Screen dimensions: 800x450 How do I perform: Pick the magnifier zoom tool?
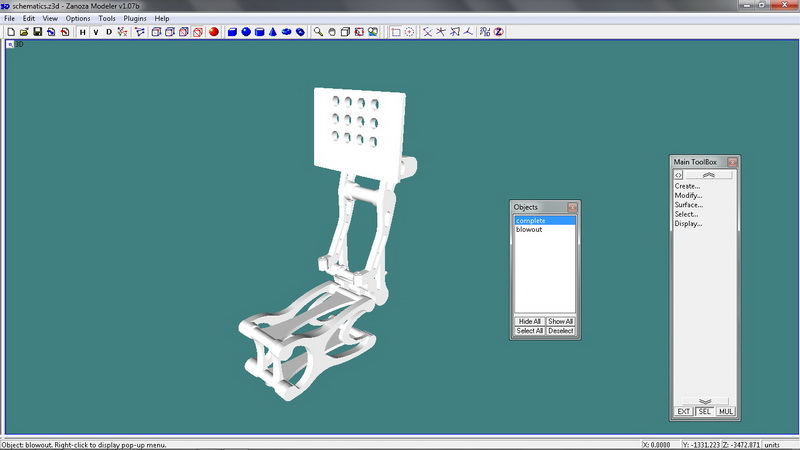(x=318, y=32)
